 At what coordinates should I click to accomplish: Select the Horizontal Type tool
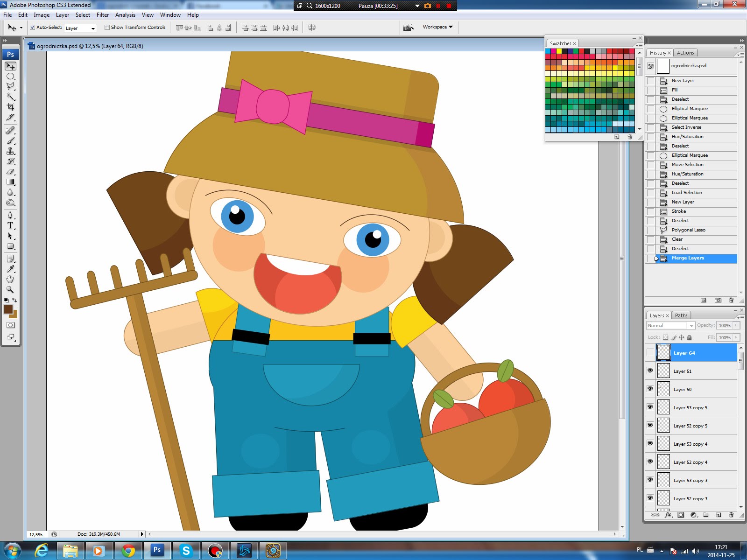tap(10, 226)
